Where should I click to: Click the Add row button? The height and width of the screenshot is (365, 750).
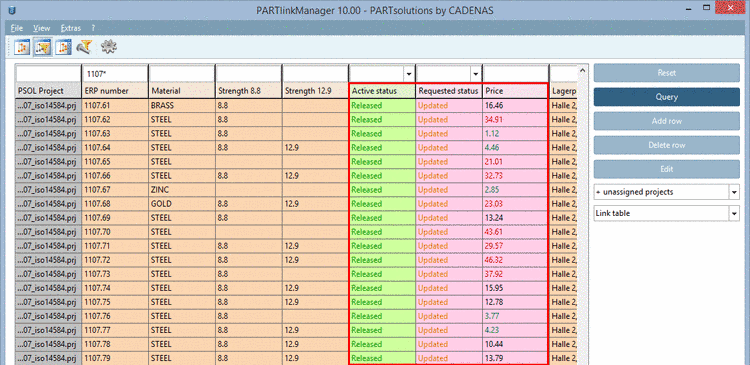[667, 121]
